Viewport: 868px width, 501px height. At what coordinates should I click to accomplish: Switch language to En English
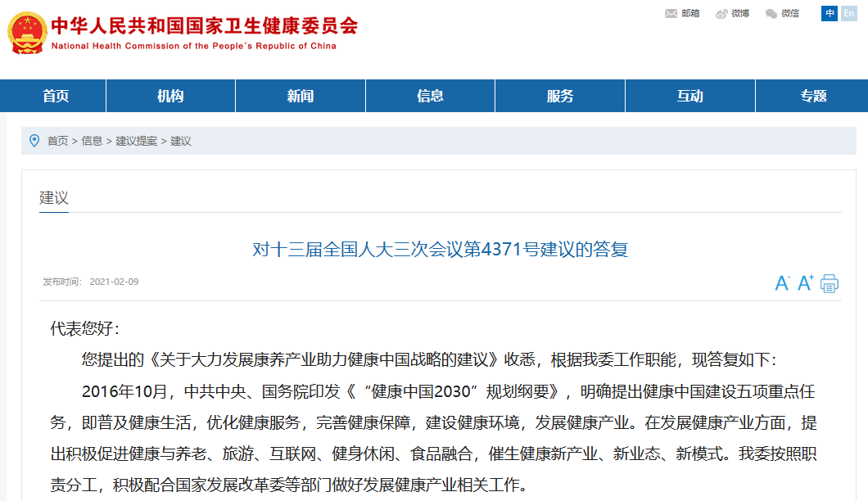(848, 13)
